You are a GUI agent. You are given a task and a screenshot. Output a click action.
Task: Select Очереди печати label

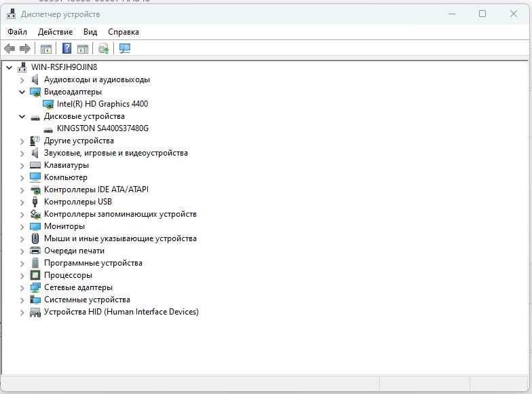click(74, 251)
